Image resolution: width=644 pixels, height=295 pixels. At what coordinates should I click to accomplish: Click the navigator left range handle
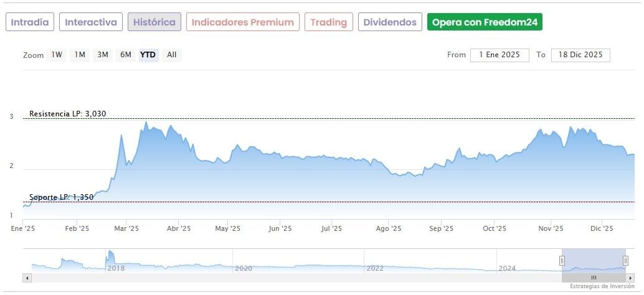[x=562, y=261]
